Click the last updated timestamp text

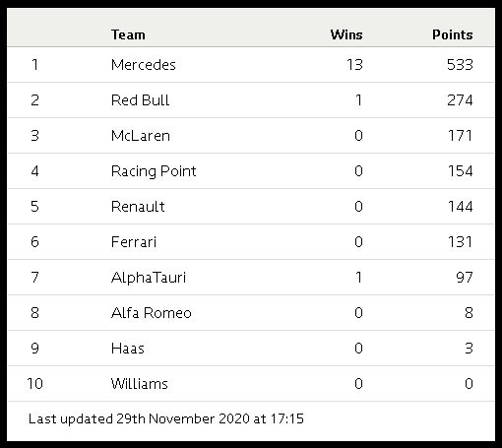(166, 418)
